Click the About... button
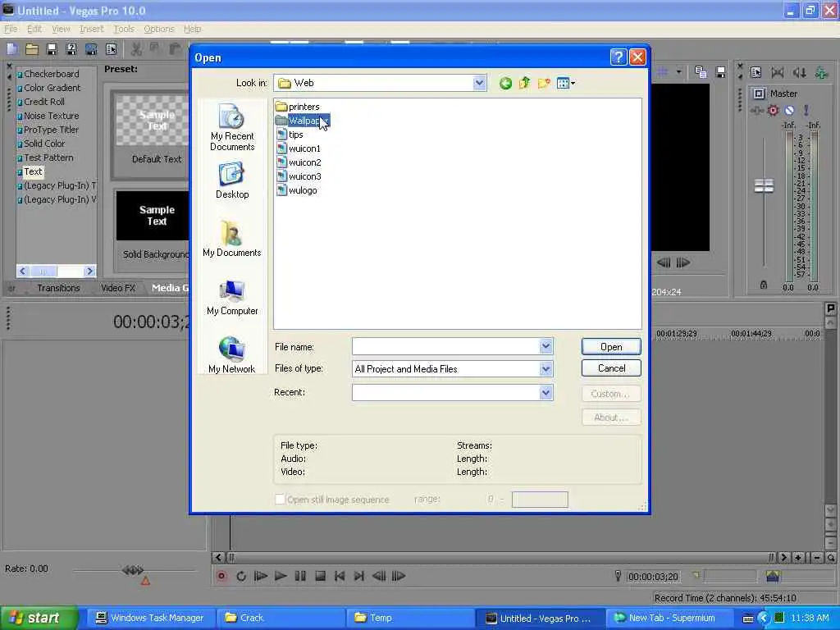The height and width of the screenshot is (630, 840). pos(611,418)
